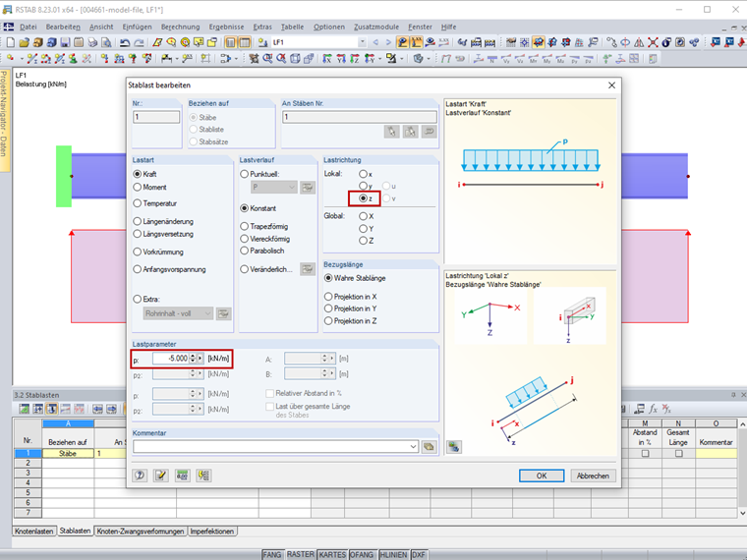The image size is (747, 560).
Task: Select the Moment load type radio button
Action: point(138,187)
